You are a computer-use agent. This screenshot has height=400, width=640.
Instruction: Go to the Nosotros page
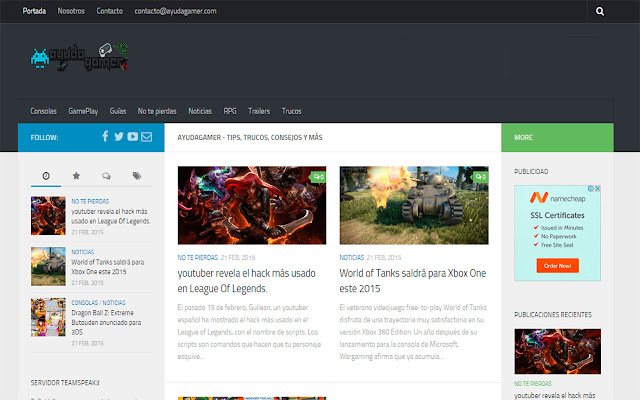(72, 12)
